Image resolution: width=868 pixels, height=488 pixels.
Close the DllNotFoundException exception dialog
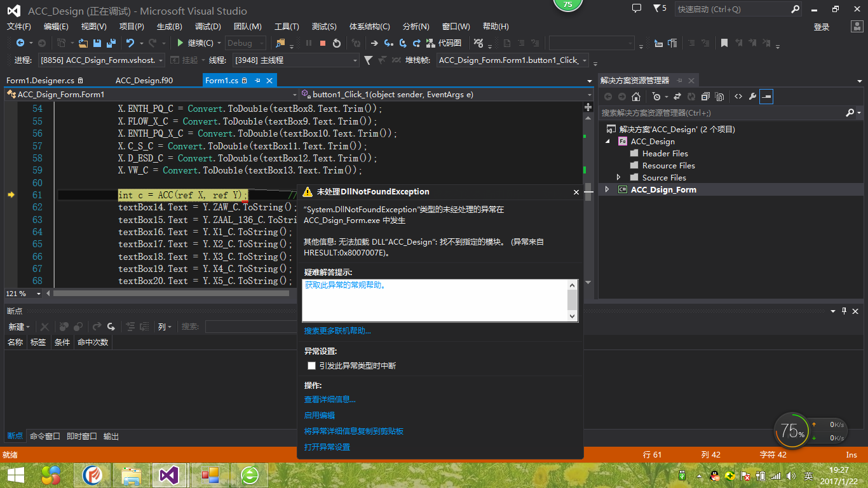[576, 192]
